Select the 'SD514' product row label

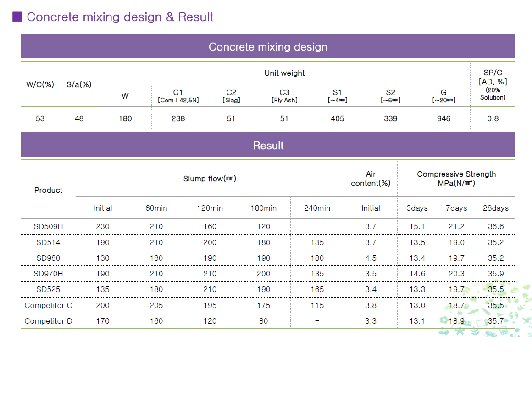pos(48,242)
